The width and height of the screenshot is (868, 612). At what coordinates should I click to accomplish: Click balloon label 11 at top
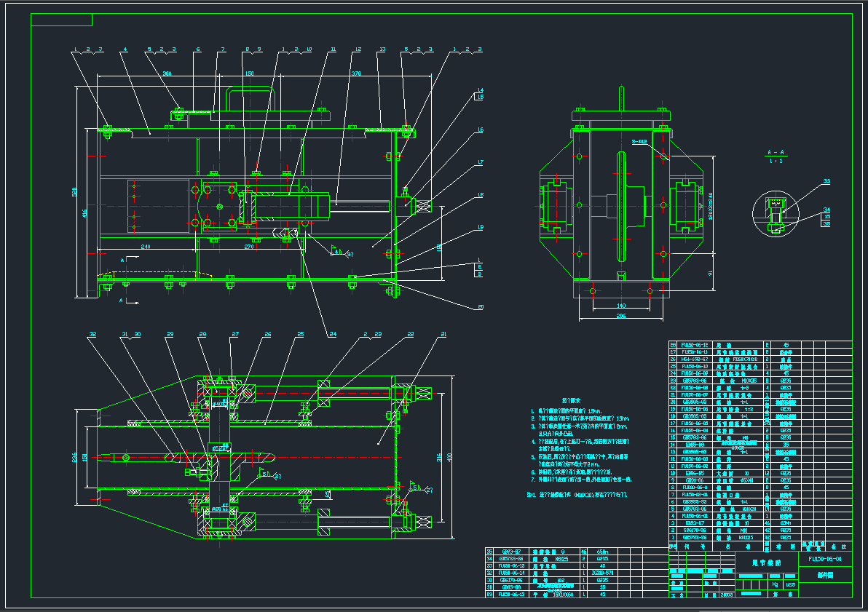tap(334, 49)
